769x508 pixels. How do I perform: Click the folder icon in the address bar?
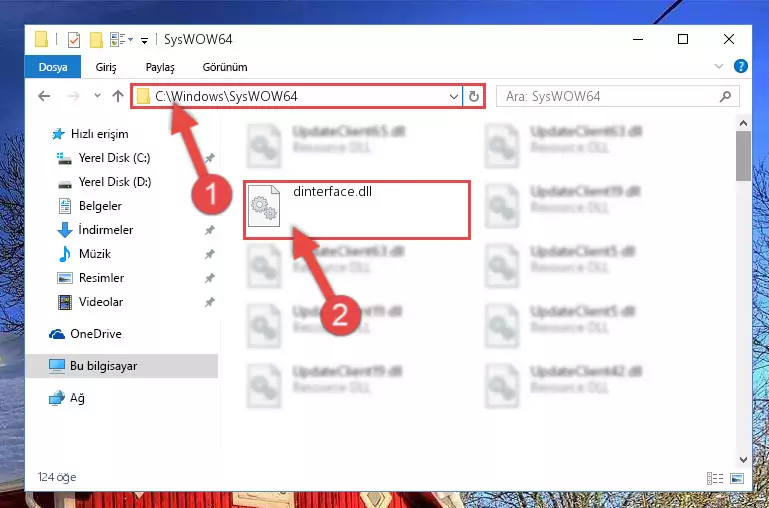point(143,96)
